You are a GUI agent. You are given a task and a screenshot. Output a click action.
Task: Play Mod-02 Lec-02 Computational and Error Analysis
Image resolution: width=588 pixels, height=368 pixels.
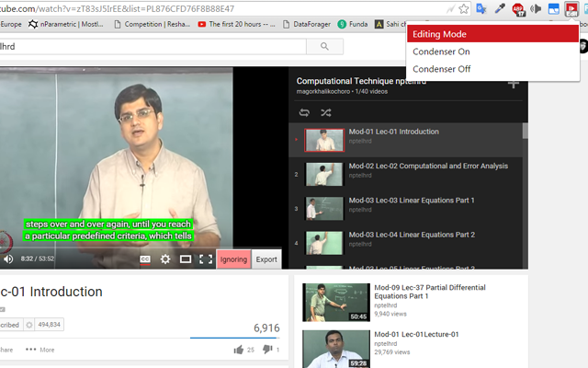coord(405,174)
